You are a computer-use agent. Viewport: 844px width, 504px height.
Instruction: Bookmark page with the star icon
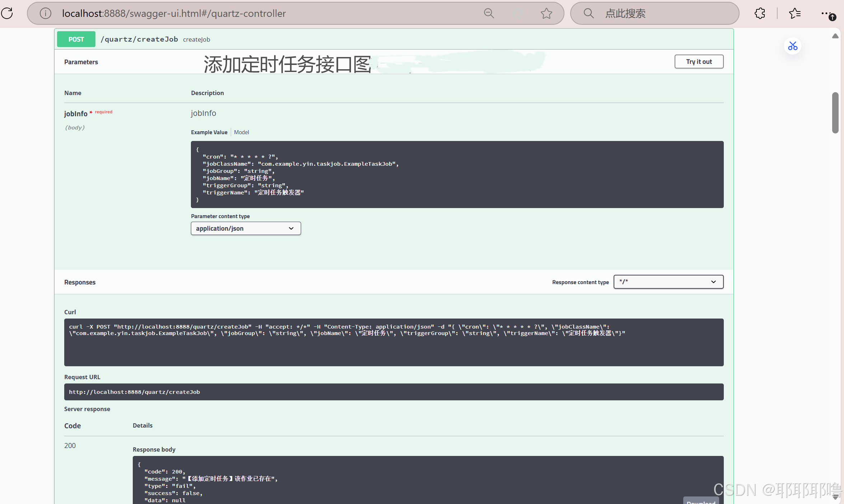546,13
